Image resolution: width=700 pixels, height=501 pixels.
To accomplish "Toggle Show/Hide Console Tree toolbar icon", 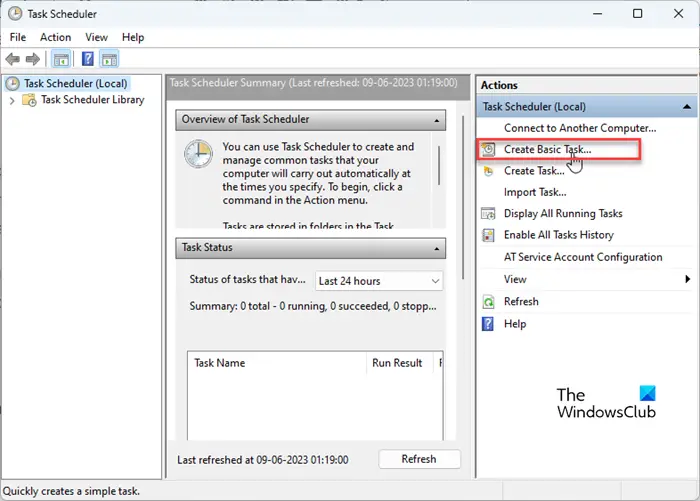I will coord(61,59).
